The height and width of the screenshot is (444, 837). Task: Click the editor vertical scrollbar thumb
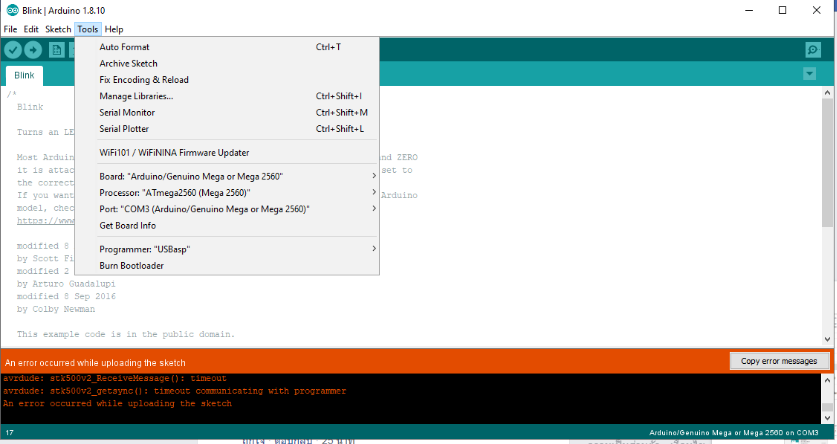pos(827,163)
